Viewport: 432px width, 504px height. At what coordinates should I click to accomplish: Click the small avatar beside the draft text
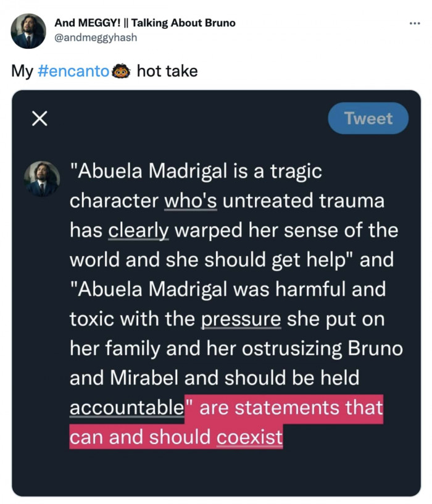coord(42,179)
